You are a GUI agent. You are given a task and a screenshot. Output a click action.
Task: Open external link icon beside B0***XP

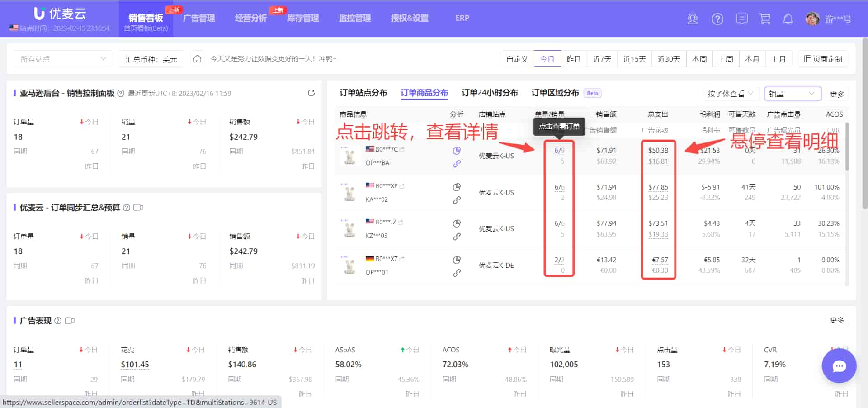402,186
